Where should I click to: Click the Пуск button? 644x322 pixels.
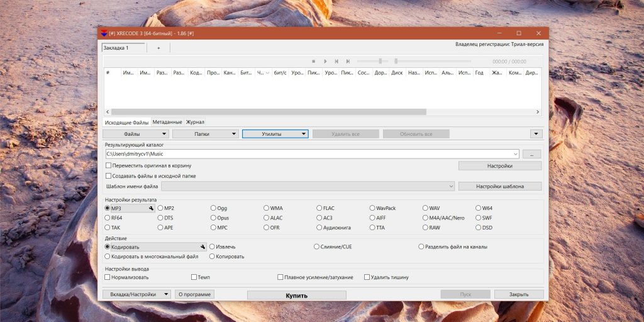[465, 294]
